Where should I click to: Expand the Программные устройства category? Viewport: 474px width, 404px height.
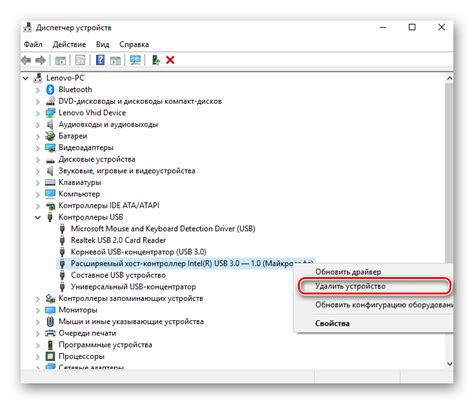(38, 345)
